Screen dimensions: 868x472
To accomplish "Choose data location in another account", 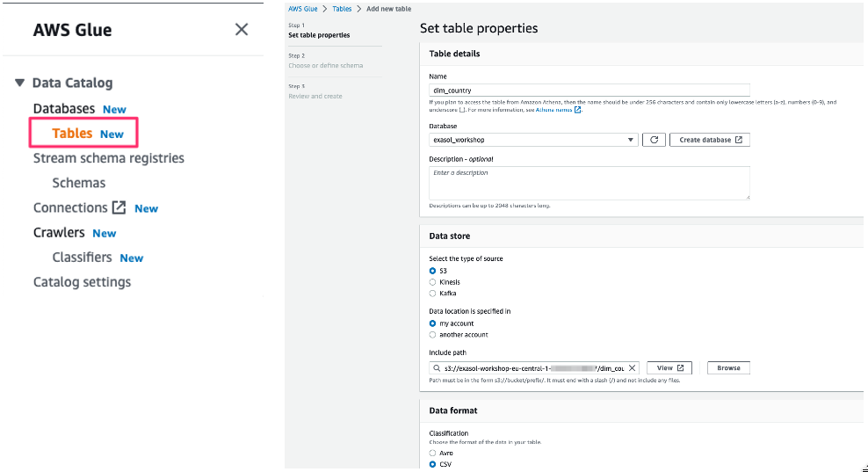I will 433,335.
